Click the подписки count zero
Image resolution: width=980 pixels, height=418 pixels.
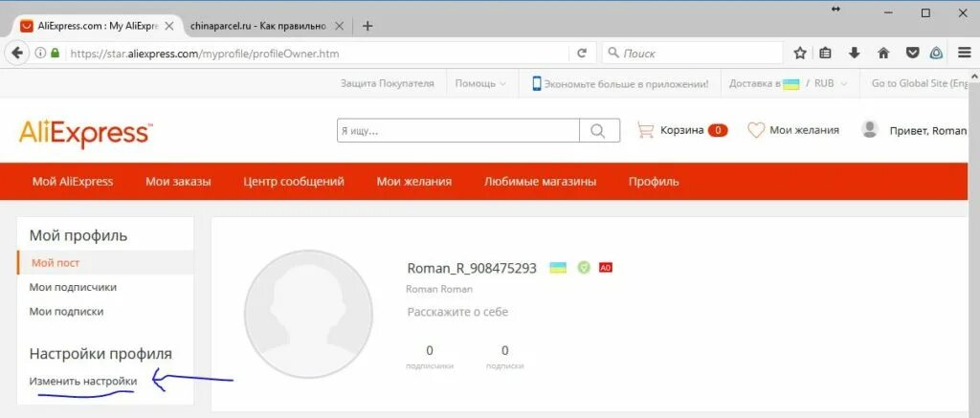[x=505, y=350]
